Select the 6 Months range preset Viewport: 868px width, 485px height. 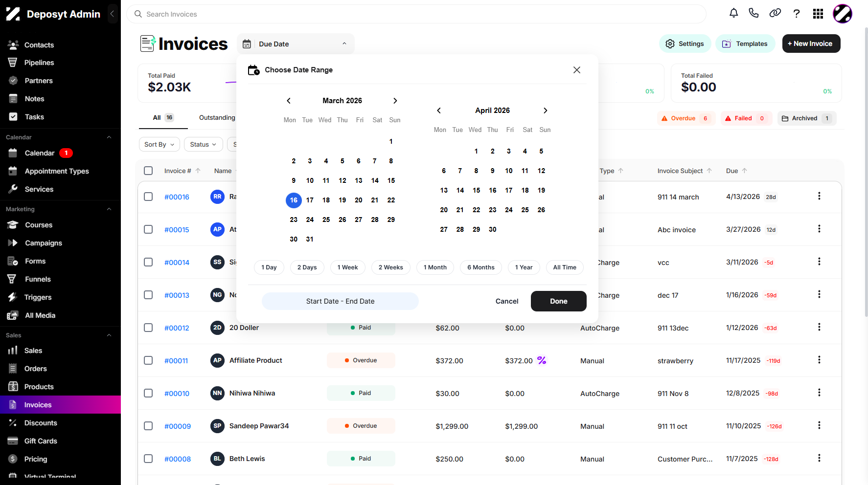click(481, 267)
